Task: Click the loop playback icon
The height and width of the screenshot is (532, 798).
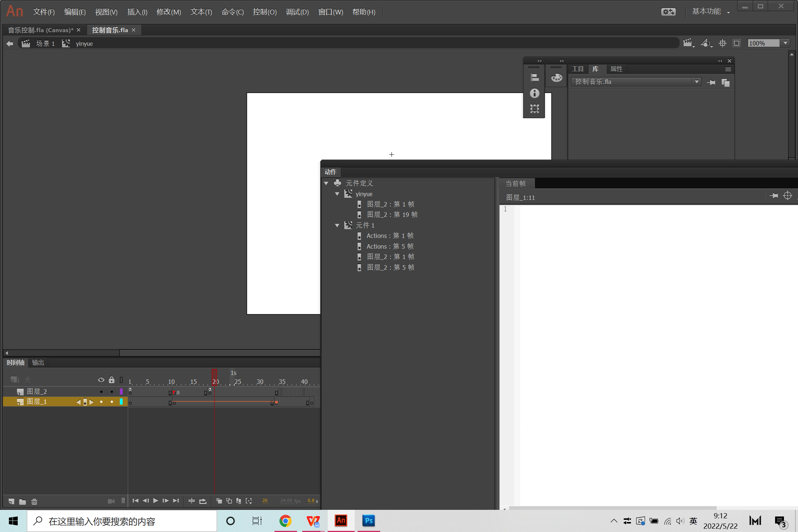Action: pos(203,501)
